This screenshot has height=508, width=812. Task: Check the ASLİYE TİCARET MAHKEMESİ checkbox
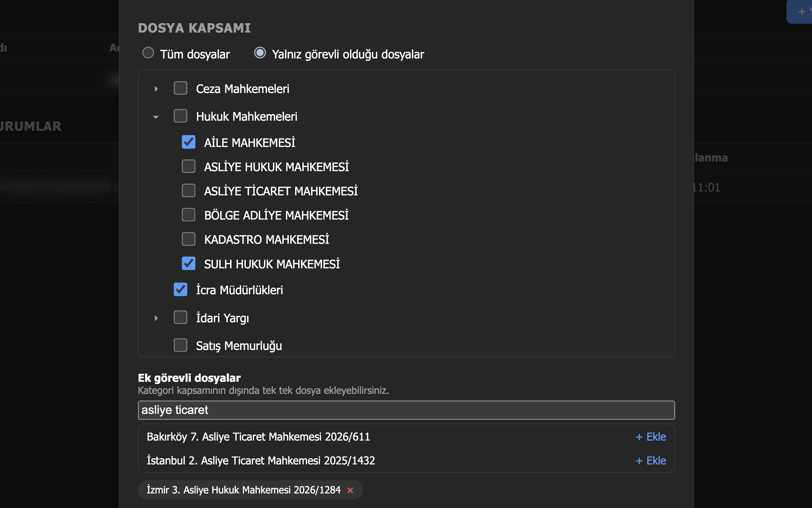(x=189, y=191)
